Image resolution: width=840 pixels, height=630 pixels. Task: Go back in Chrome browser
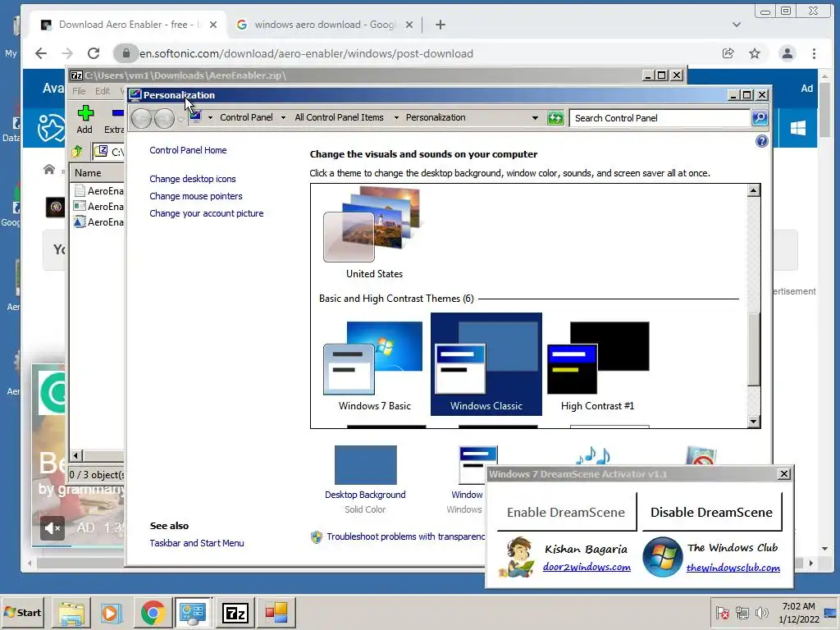(41, 53)
